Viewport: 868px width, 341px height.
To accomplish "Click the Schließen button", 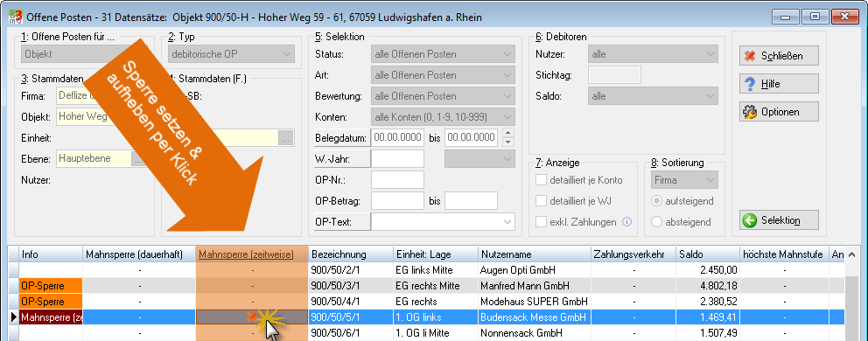I will point(779,56).
